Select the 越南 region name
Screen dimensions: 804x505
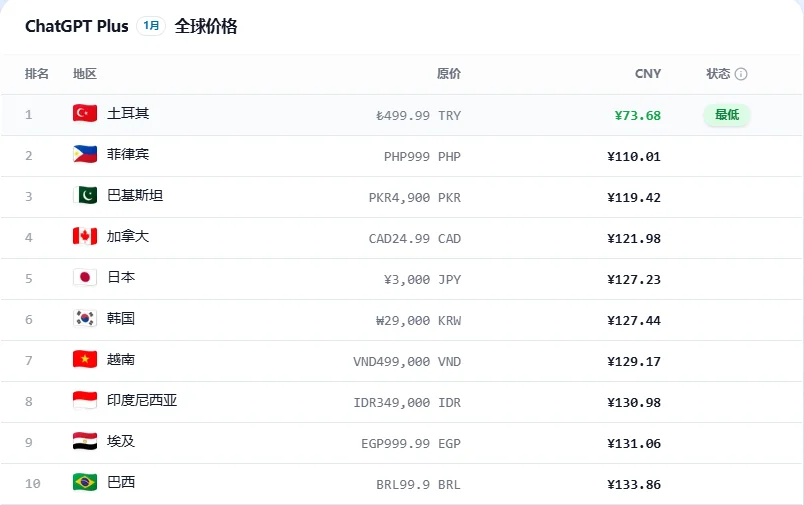(x=121, y=359)
